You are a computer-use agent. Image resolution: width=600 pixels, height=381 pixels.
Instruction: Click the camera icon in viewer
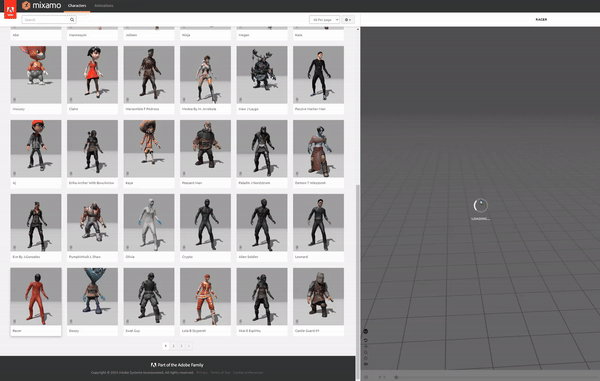(x=365, y=364)
